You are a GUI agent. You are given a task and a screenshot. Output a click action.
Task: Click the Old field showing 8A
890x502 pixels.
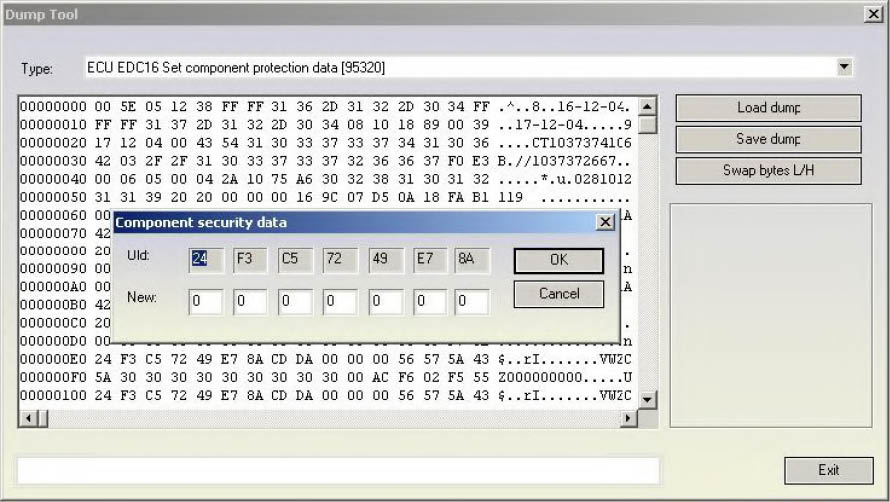coord(472,260)
